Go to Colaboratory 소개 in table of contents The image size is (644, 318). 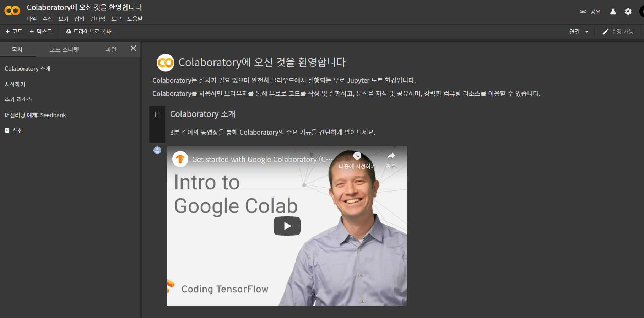tap(28, 69)
